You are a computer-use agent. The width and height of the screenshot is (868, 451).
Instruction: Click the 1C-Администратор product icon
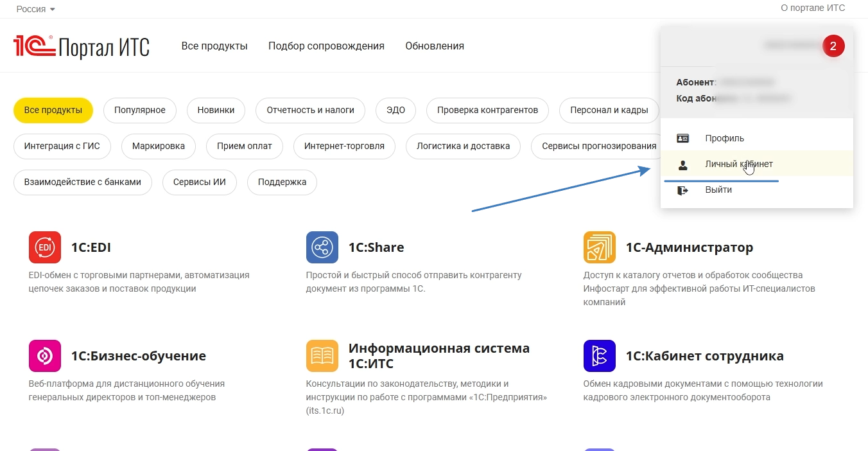point(600,247)
